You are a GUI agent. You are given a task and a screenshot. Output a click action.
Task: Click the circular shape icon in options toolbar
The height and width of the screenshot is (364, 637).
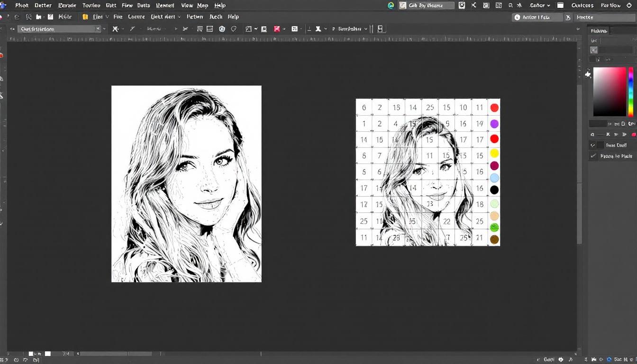point(222,29)
